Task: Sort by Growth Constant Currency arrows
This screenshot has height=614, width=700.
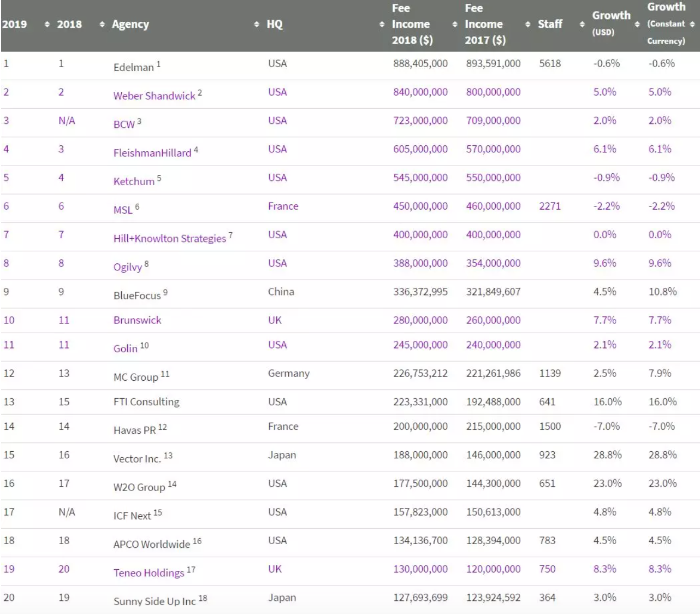Action: click(x=692, y=25)
